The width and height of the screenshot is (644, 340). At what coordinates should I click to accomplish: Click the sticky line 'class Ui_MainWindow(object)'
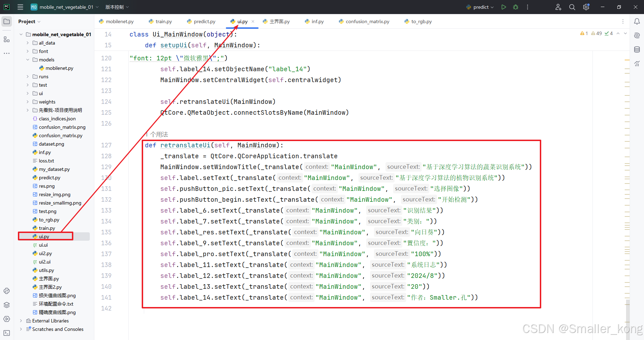183,34
